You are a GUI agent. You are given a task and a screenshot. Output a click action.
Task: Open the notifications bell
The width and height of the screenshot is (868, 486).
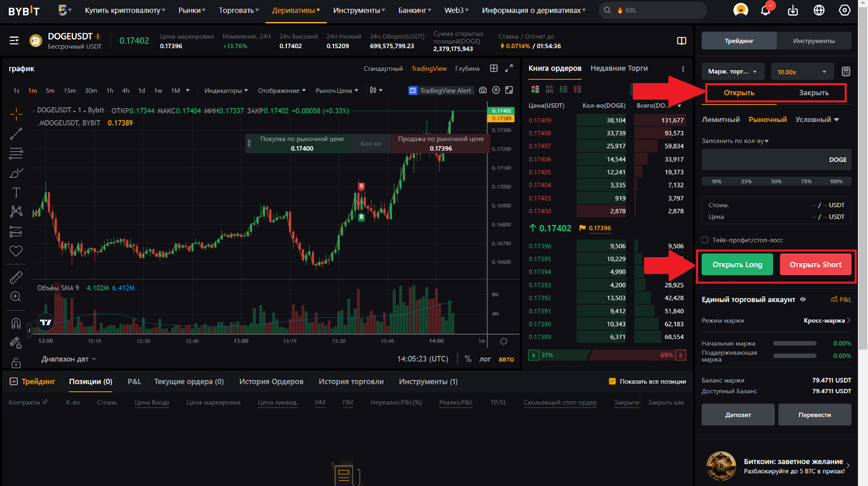(765, 10)
